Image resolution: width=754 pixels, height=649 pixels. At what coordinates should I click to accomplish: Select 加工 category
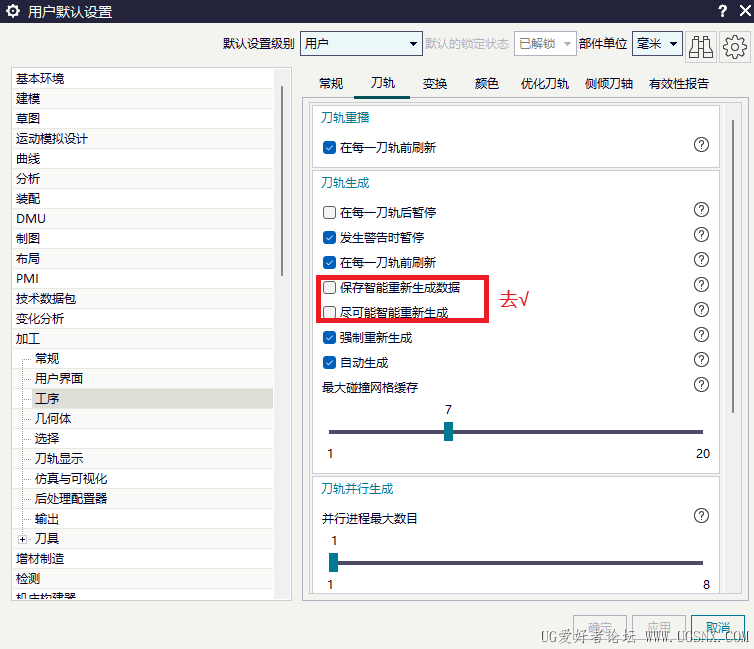(143, 339)
